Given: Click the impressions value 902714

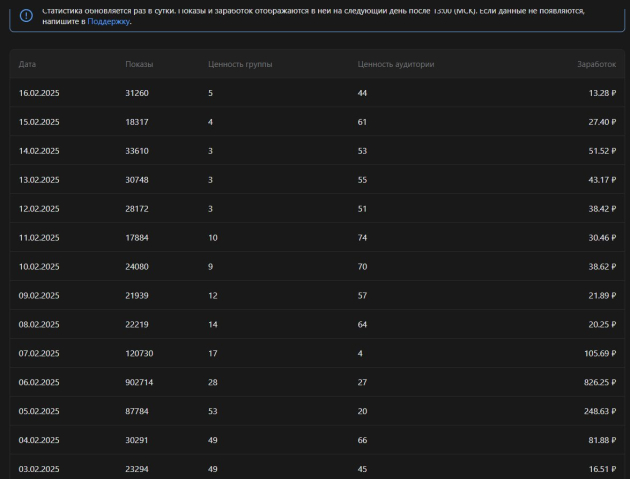Looking at the screenshot, I should (x=139, y=383).
